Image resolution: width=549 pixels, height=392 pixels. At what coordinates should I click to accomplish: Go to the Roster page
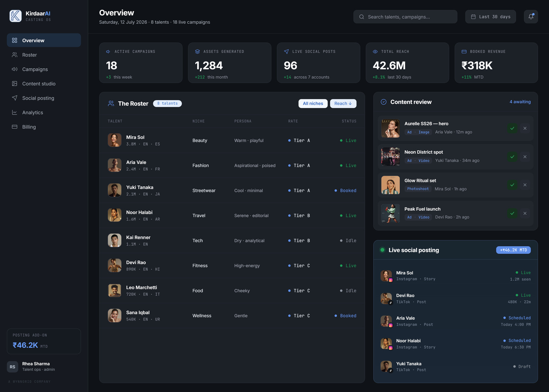pos(44,55)
